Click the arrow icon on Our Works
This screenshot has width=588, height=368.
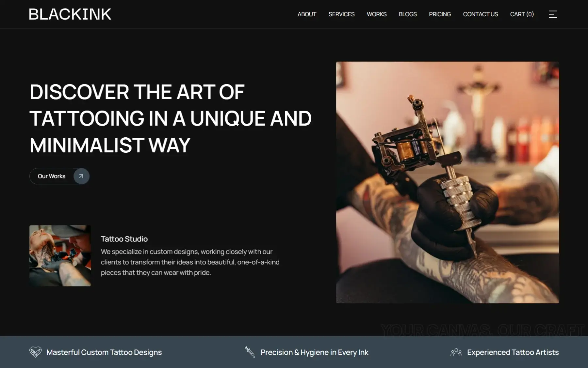pos(81,176)
